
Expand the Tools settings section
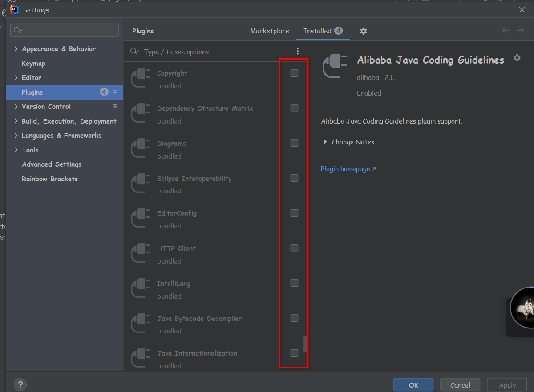(16, 150)
